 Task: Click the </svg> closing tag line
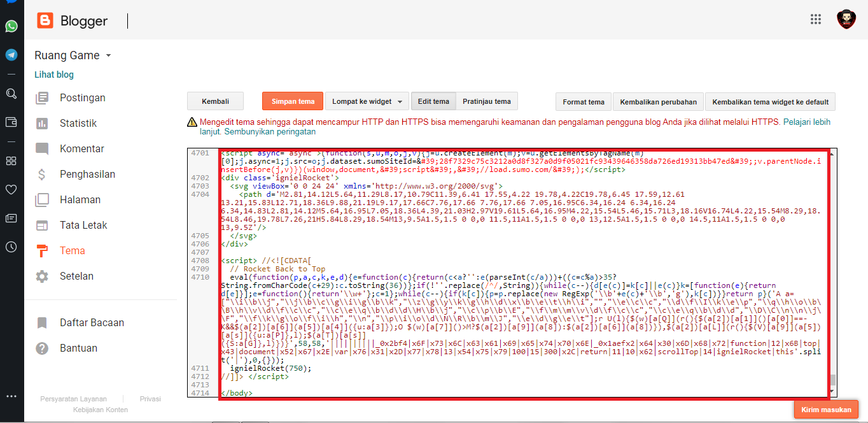point(244,236)
